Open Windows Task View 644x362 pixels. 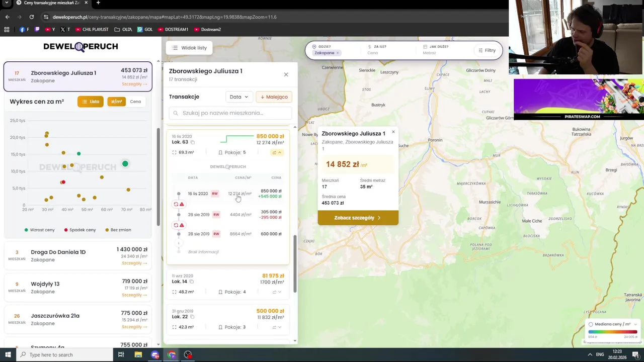(x=121, y=355)
